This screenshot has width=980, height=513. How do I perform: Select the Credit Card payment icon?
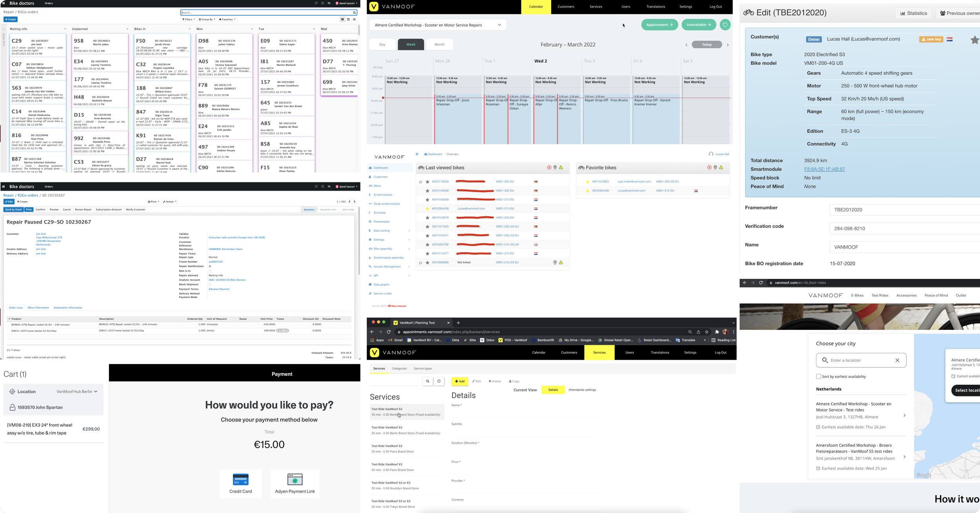click(x=240, y=479)
